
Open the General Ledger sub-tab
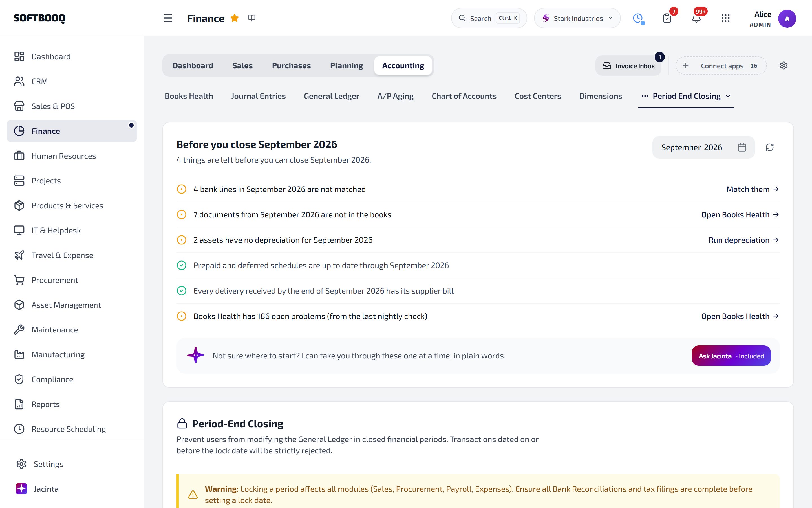331,96
